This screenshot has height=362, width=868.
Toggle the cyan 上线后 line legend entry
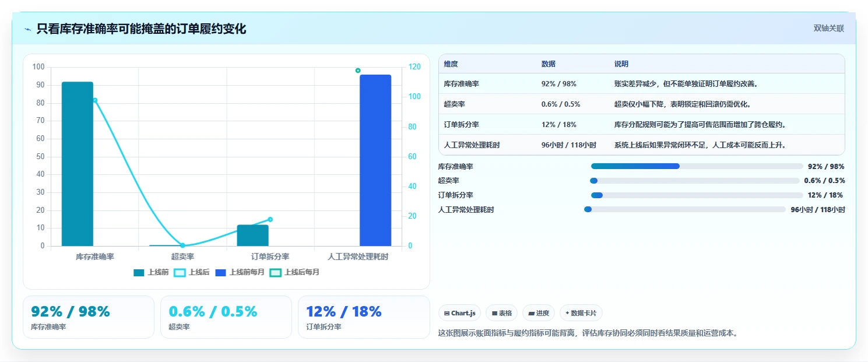(192, 272)
